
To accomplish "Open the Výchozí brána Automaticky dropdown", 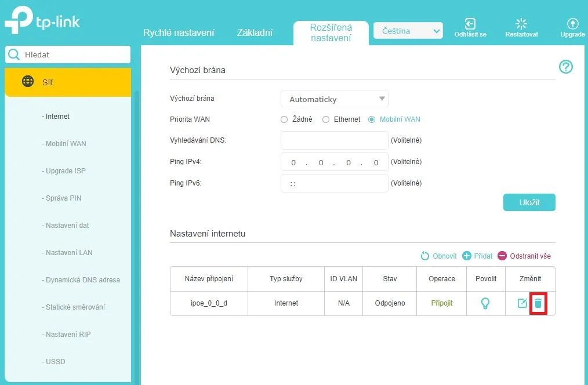I will point(335,99).
